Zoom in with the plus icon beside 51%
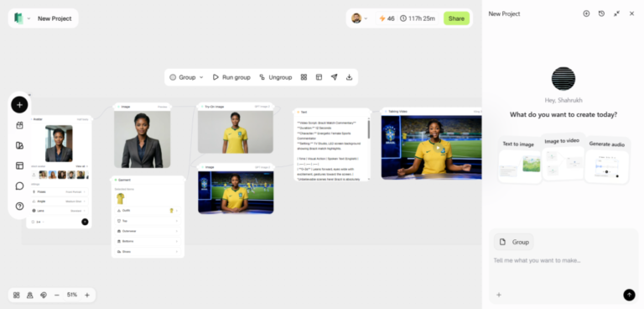 pos(87,295)
